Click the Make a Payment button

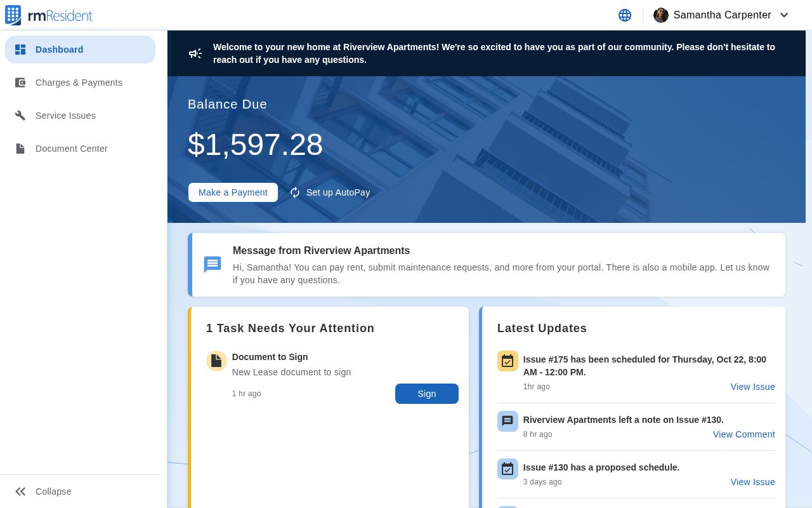pos(233,192)
